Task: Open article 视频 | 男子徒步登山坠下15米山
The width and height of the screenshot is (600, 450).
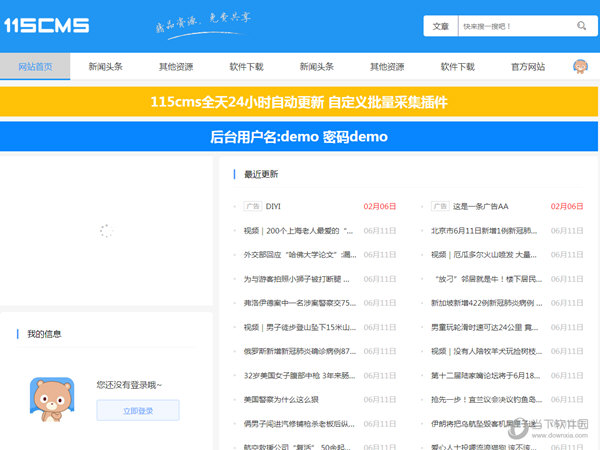Action: 300,327
